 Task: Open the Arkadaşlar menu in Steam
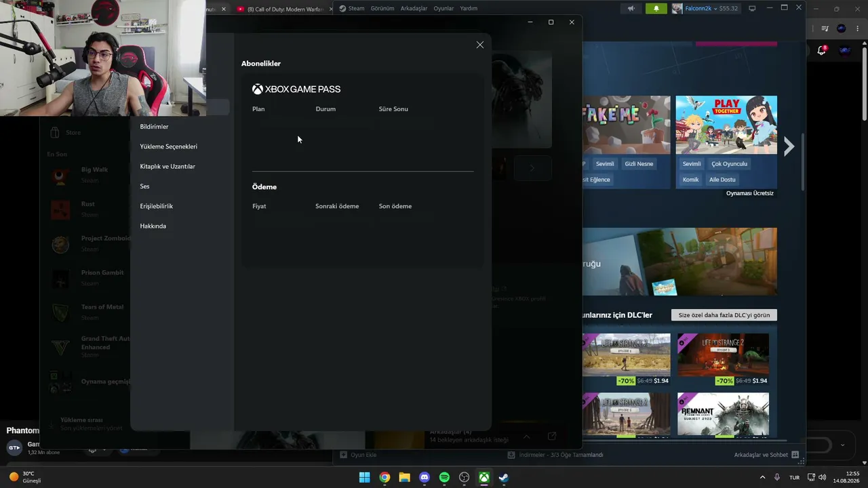click(414, 9)
